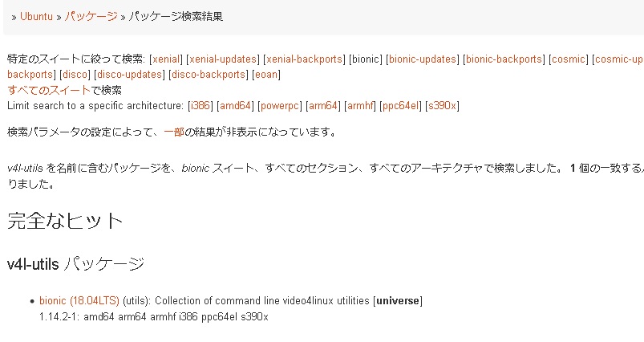The height and width of the screenshot is (342, 644).
Task: Click the bionic-updates suite link
Action: (x=423, y=59)
